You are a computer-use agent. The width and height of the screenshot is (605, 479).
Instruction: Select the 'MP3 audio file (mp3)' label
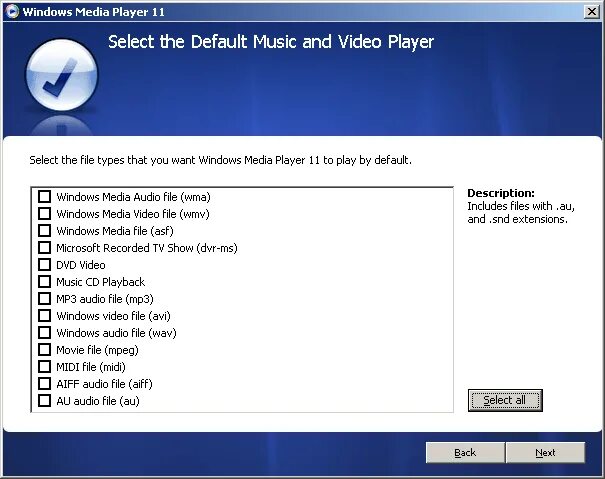coord(105,299)
